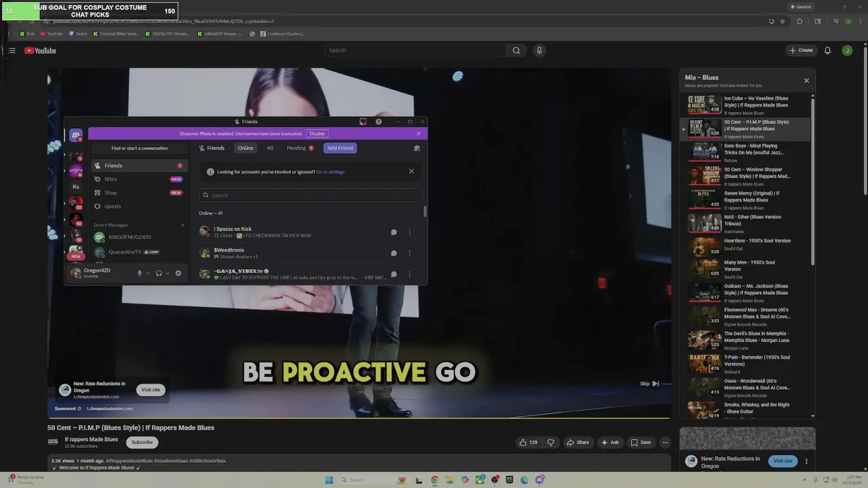Open Nitro in Discord sidebar

click(x=139, y=179)
